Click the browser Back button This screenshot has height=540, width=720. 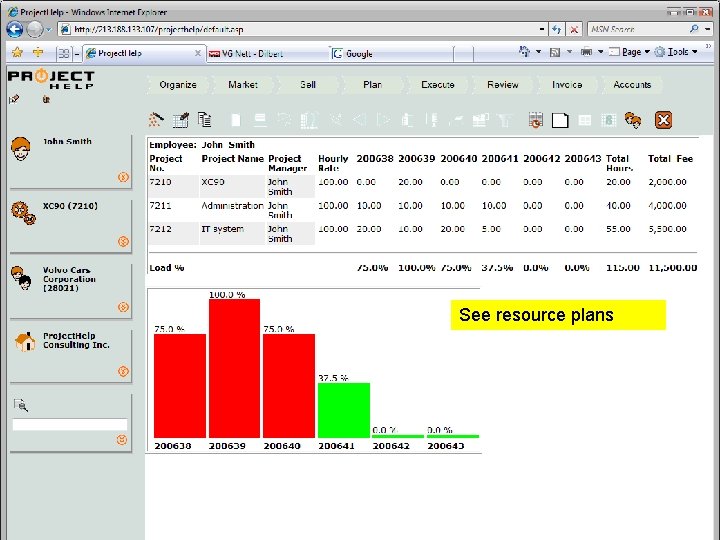point(15,30)
